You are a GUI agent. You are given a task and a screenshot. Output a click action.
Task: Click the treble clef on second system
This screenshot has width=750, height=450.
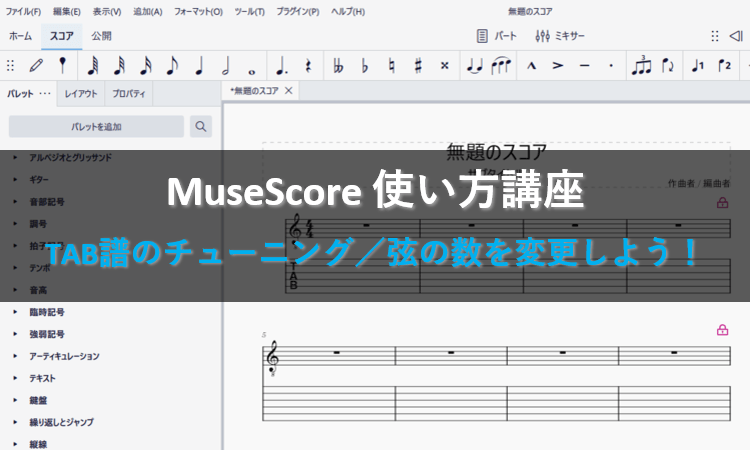273,359
